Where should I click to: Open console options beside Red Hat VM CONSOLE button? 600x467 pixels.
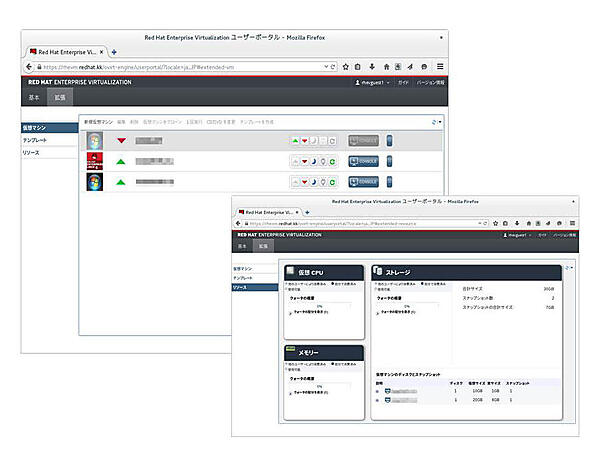click(x=389, y=162)
